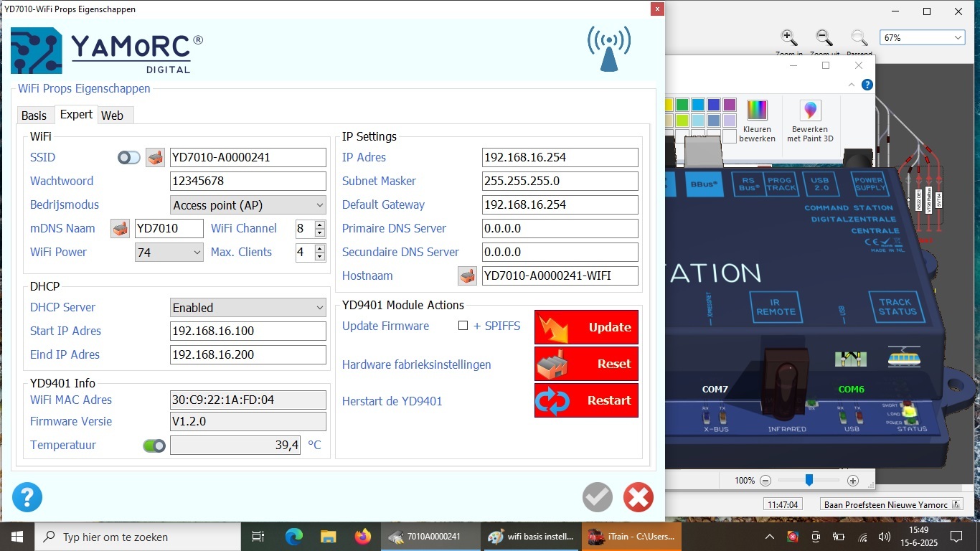Click the SSID text field
This screenshot has height=551, width=980.
coord(248,157)
